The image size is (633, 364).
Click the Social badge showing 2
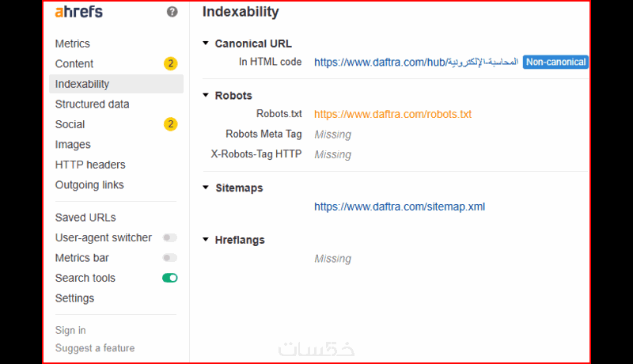(x=170, y=124)
